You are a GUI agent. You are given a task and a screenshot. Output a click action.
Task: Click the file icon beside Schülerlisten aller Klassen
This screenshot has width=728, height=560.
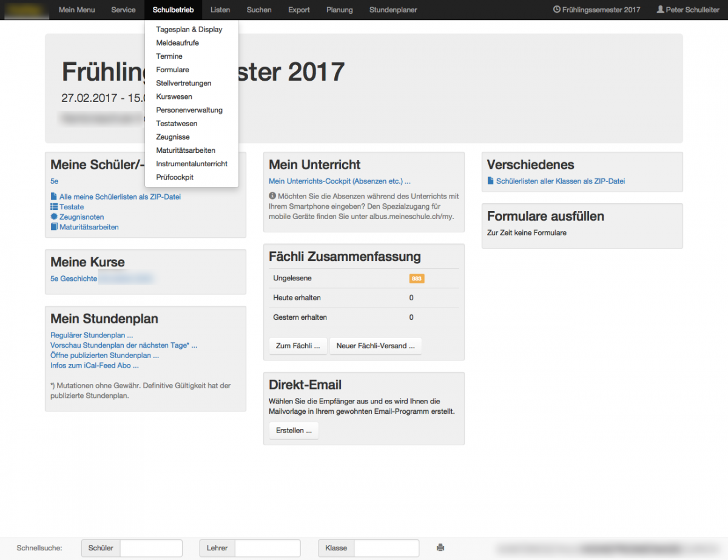(x=491, y=181)
